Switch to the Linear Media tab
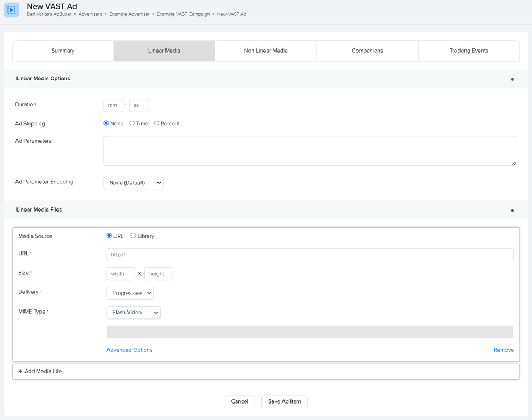Image resolution: width=532 pixels, height=420 pixels. tap(164, 51)
